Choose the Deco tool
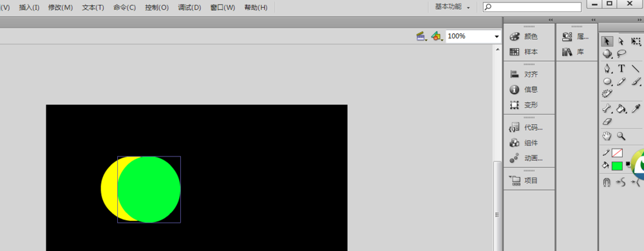This screenshot has width=644, height=251. 607,93
